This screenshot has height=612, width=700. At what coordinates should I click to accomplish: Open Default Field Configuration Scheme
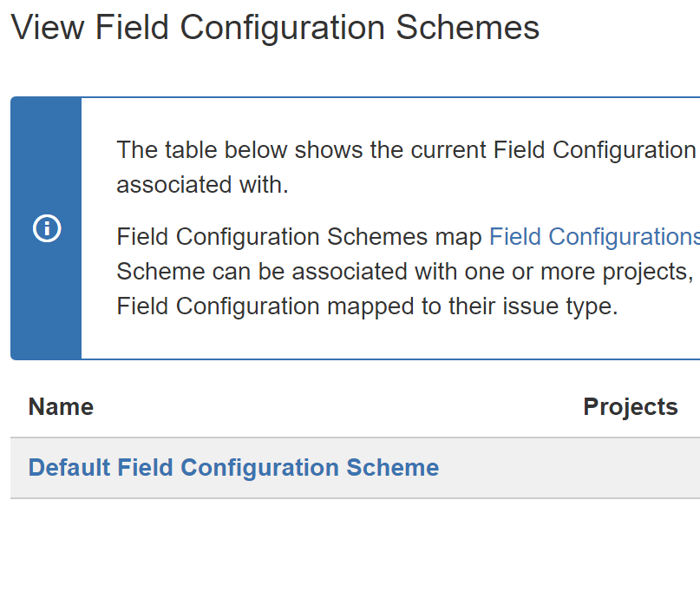pos(233,468)
